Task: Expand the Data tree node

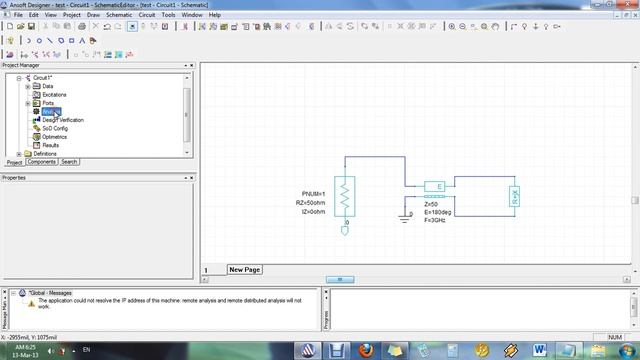Action: [x=28, y=87]
